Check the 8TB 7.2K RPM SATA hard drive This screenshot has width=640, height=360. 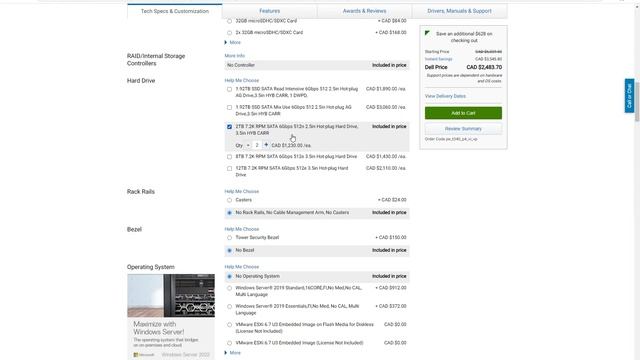pos(229,157)
